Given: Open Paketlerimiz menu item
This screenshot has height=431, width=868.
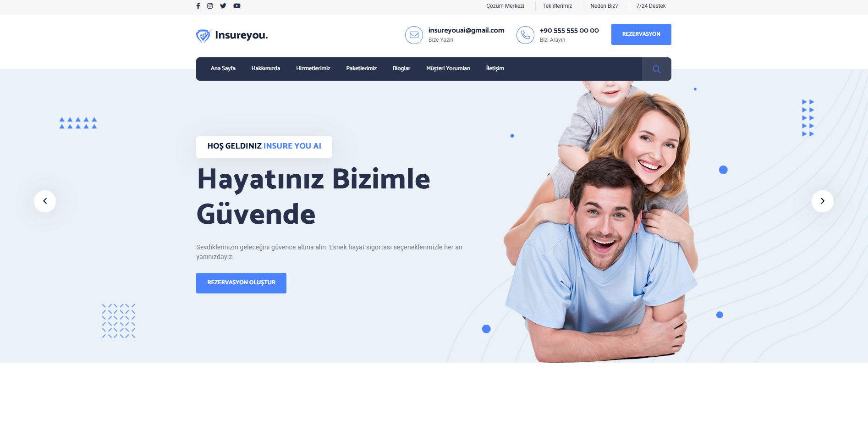Looking at the screenshot, I should point(362,68).
